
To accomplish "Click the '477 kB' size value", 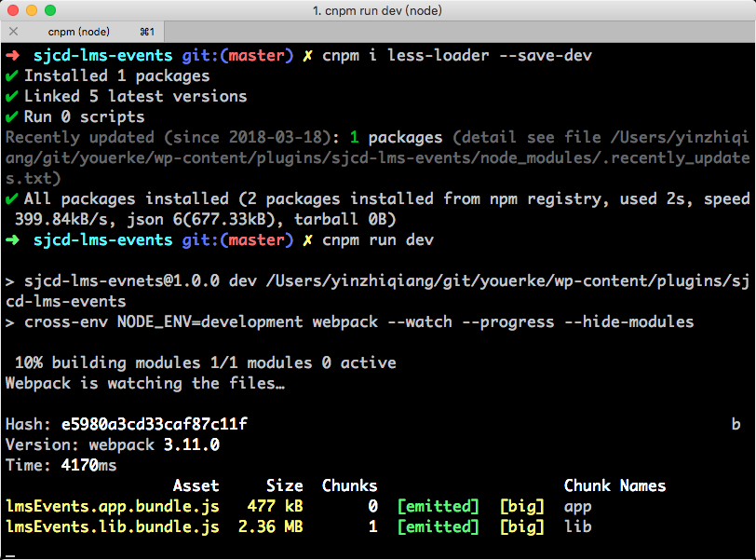I will coord(276,507).
